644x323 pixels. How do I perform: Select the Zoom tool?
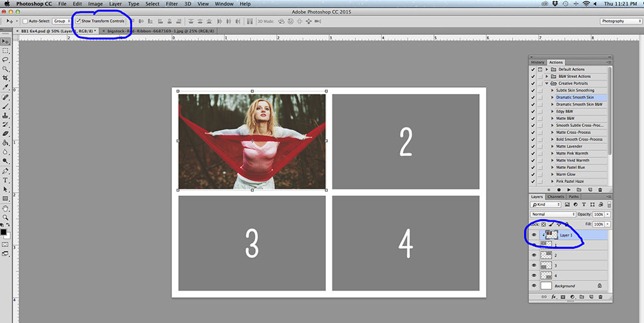[5, 217]
